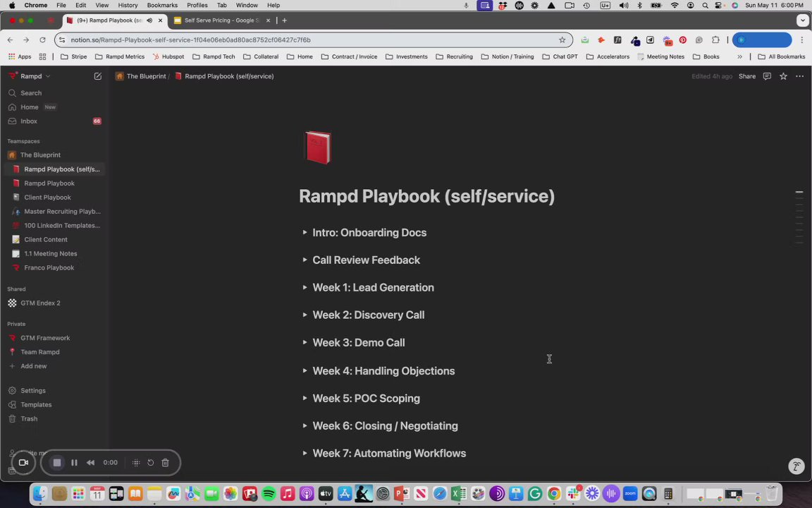Click the new page compose icon

[x=97, y=76]
